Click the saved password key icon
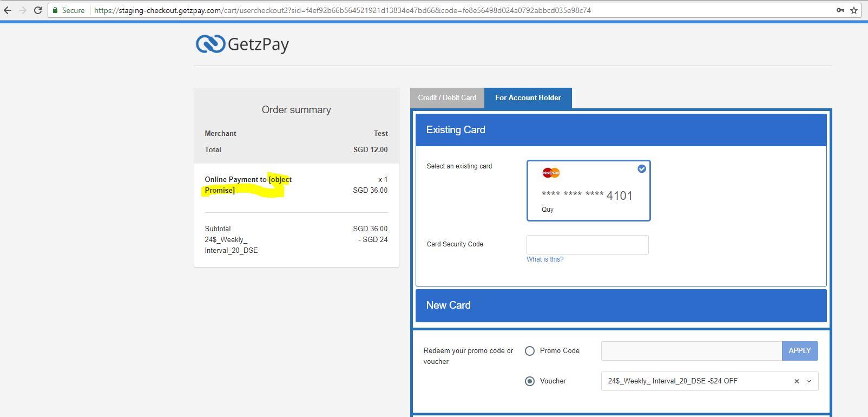This screenshot has width=868, height=417. [840, 10]
